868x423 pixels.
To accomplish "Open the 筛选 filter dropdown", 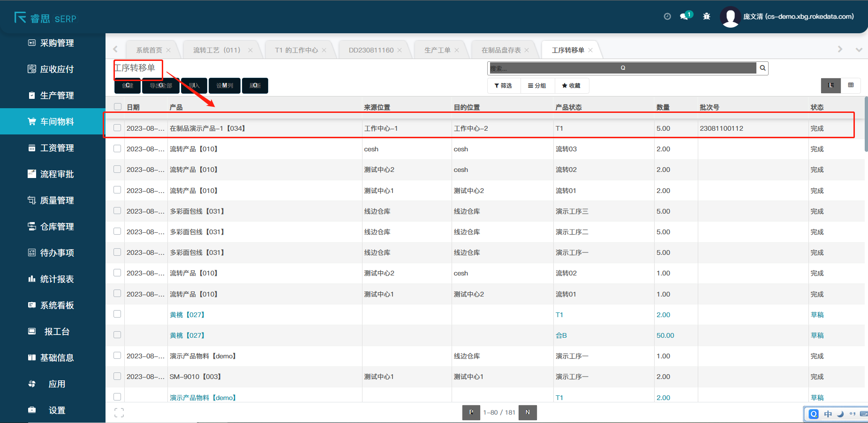I will pyautogui.click(x=504, y=86).
